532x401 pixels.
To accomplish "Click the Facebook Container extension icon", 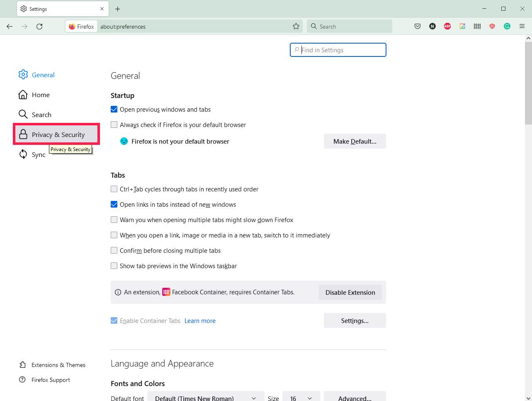I will (477, 26).
